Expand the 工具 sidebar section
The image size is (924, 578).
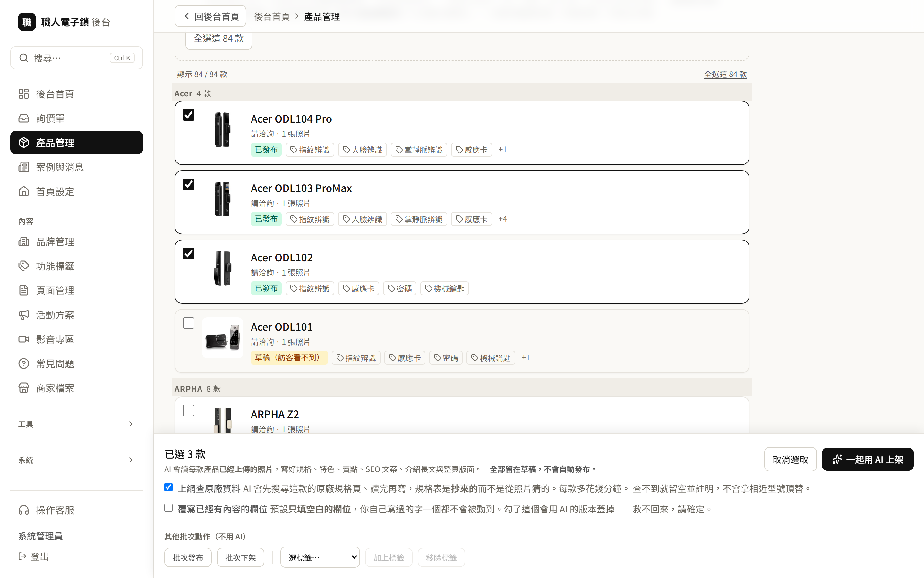[x=76, y=424]
